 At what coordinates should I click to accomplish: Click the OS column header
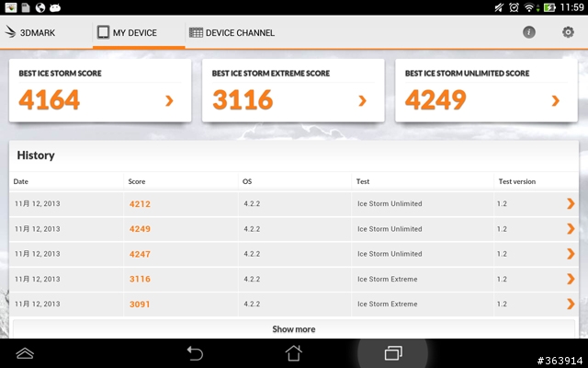coord(247,181)
